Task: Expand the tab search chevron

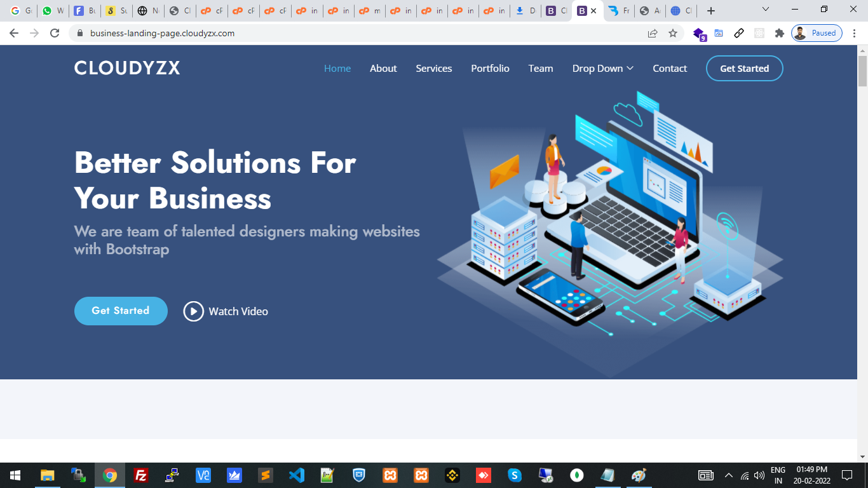Action: (x=766, y=10)
